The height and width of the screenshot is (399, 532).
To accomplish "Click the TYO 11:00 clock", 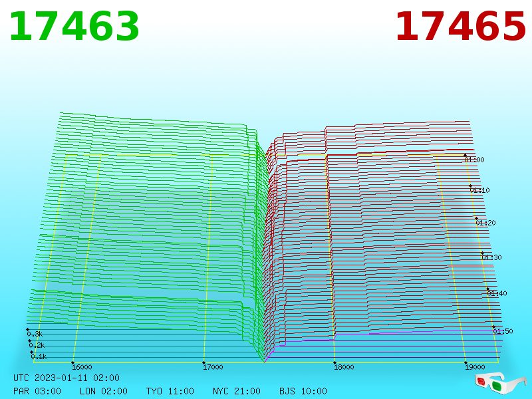I will tap(170, 391).
